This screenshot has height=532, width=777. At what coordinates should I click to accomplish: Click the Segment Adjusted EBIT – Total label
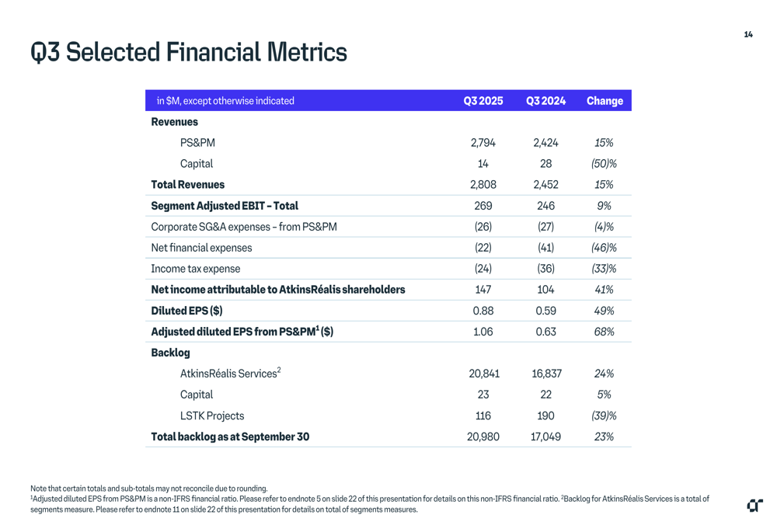(225, 206)
